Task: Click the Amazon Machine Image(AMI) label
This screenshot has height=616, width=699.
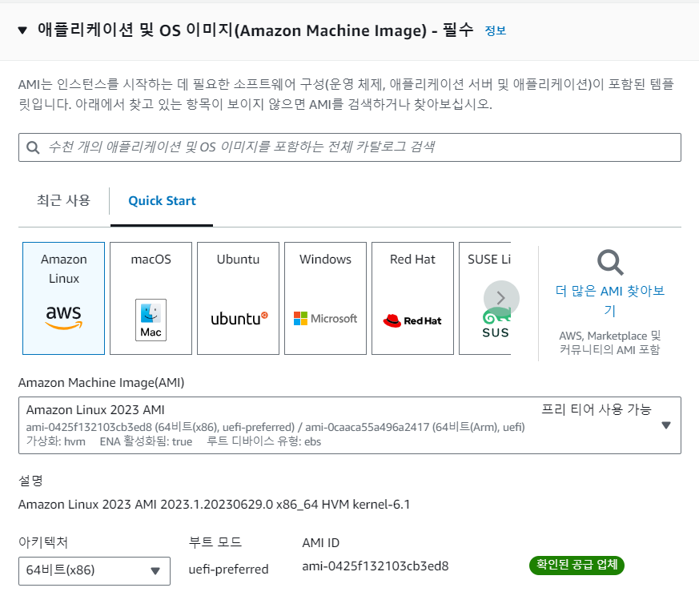Action: (x=101, y=383)
